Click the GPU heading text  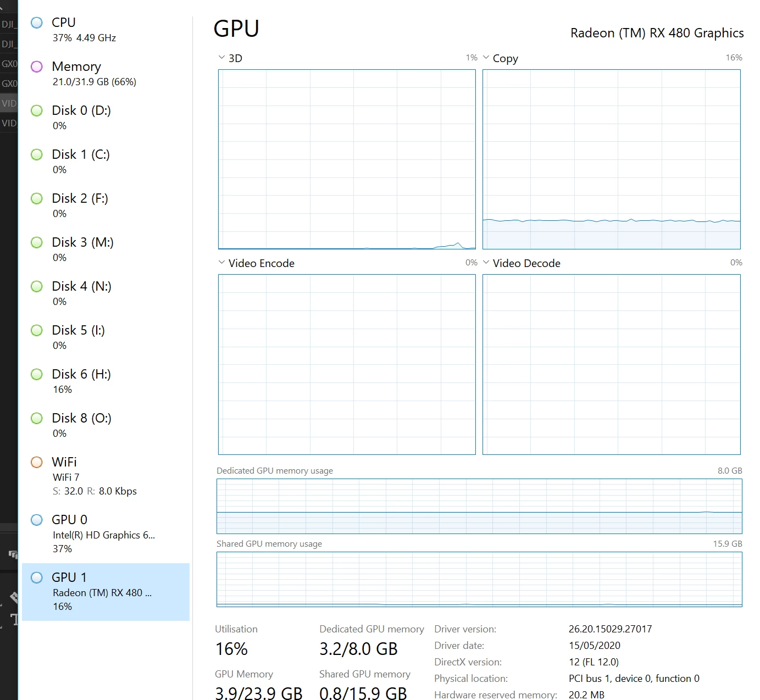point(236,29)
